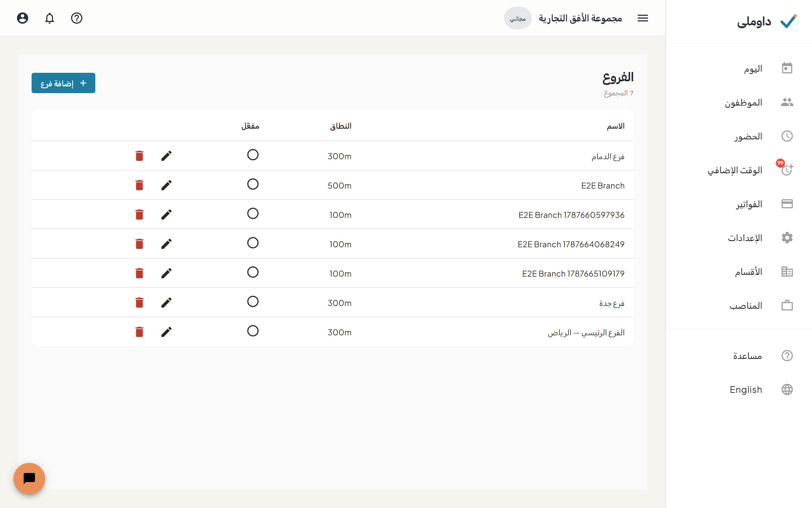Delete the E2E Branch 500m row
The height and width of the screenshot is (508, 812).
[x=139, y=185]
